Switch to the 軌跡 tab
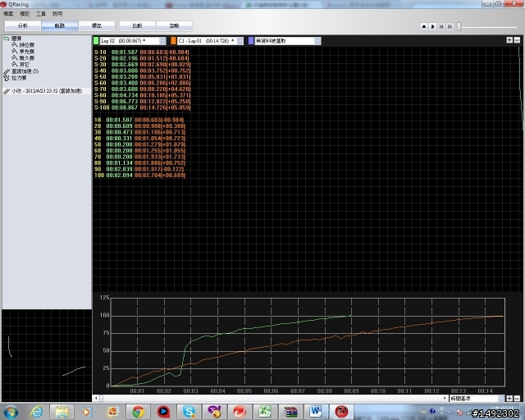The width and height of the screenshot is (525, 420). coord(60,25)
